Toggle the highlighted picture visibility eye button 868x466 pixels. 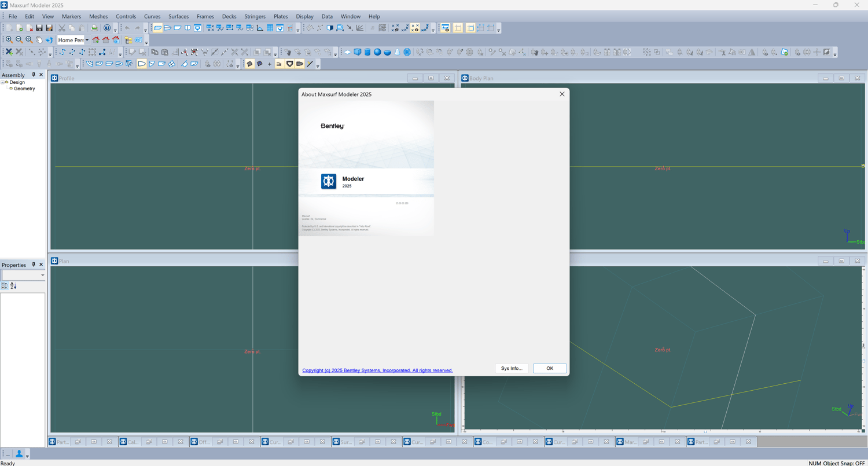click(x=445, y=28)
